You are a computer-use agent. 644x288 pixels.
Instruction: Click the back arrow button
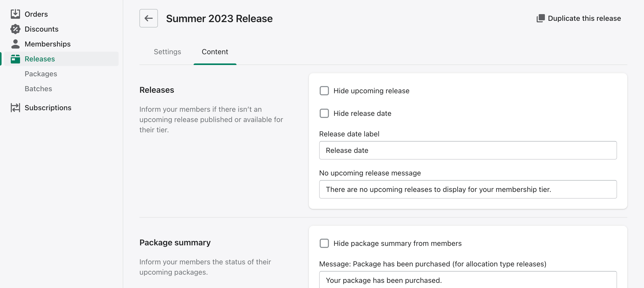(148, 18)
